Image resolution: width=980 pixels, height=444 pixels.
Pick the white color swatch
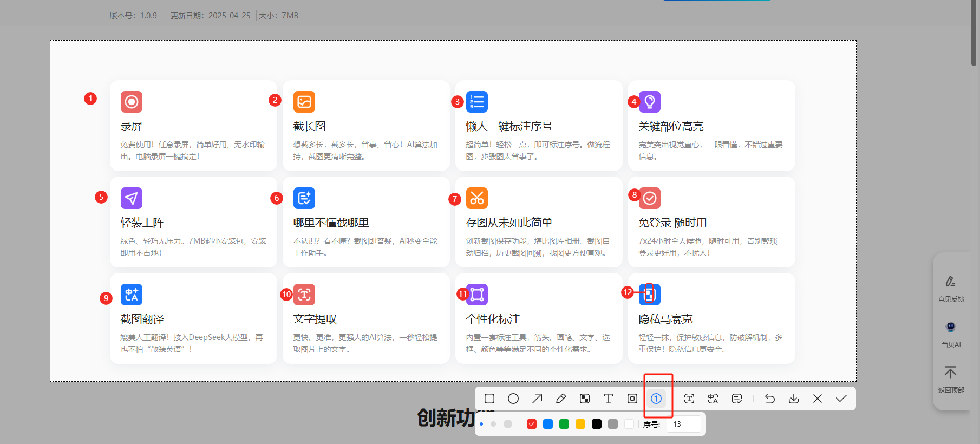point(629,424)
